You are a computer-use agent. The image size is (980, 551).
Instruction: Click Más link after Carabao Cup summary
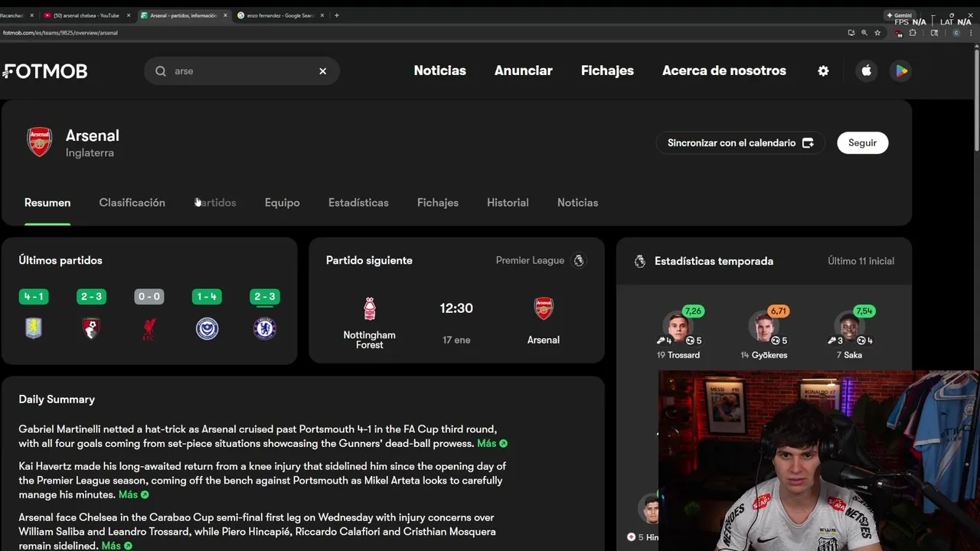coord(116,546)
